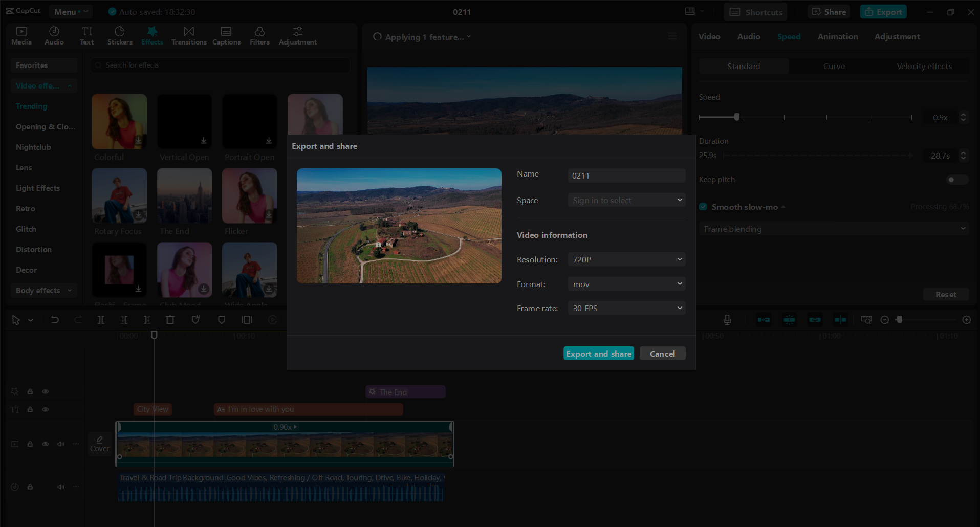Switch to the Video properties tab
This screenshot has width=980, height=527.
[709, 36]
